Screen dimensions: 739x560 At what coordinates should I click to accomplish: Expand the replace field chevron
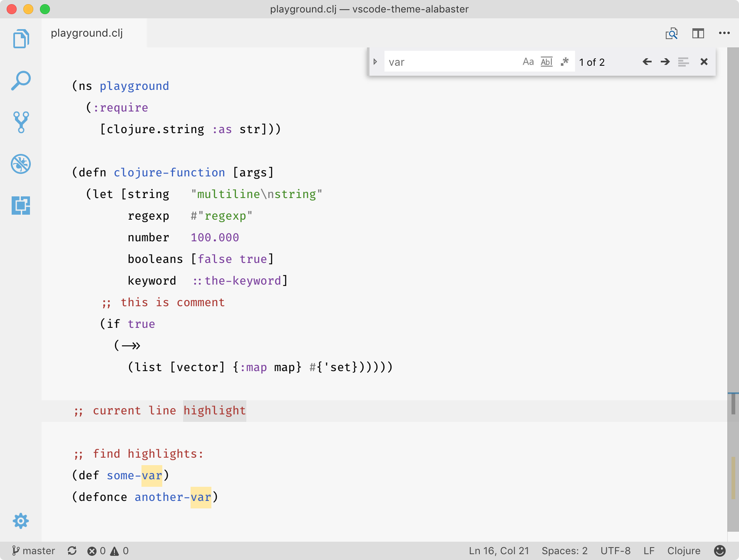pos(375,62)
